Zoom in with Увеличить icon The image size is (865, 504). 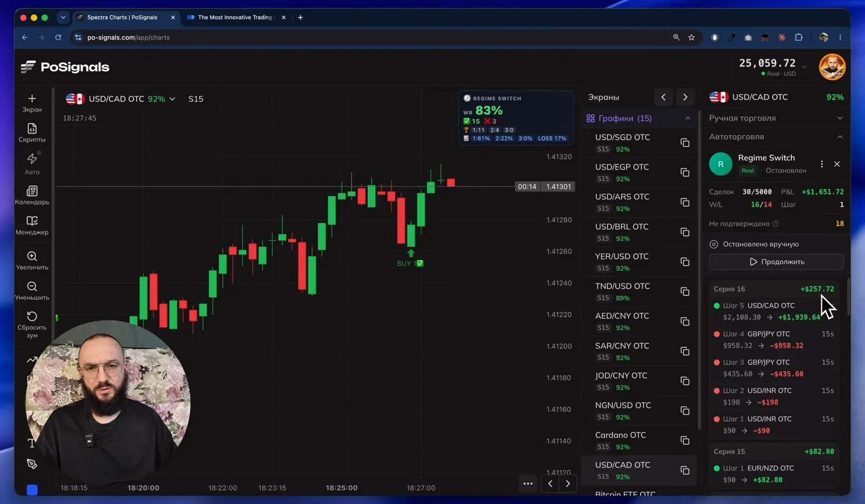(32, 260)
